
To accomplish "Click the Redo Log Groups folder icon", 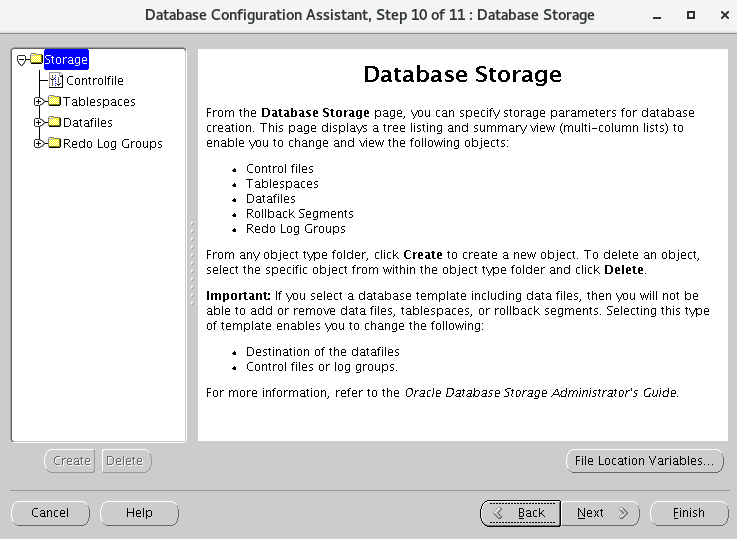I will coord(55,144).
